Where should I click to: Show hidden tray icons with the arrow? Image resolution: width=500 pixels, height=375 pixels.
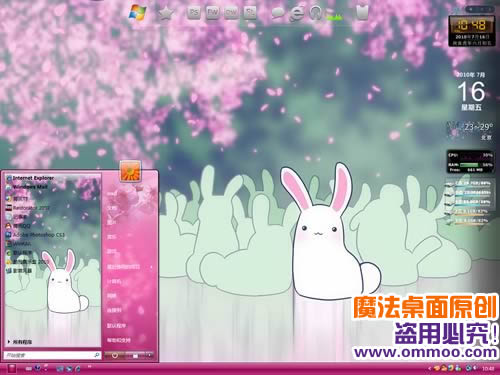click(x=429, y=368)
